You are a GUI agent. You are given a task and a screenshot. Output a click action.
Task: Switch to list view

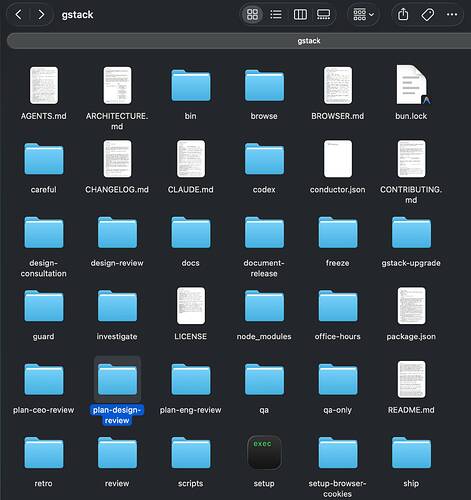point(276,15)
